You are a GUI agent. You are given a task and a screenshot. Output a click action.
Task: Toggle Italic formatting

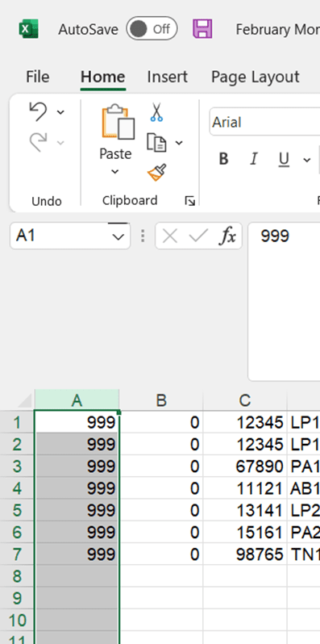[x=254, y=159]
